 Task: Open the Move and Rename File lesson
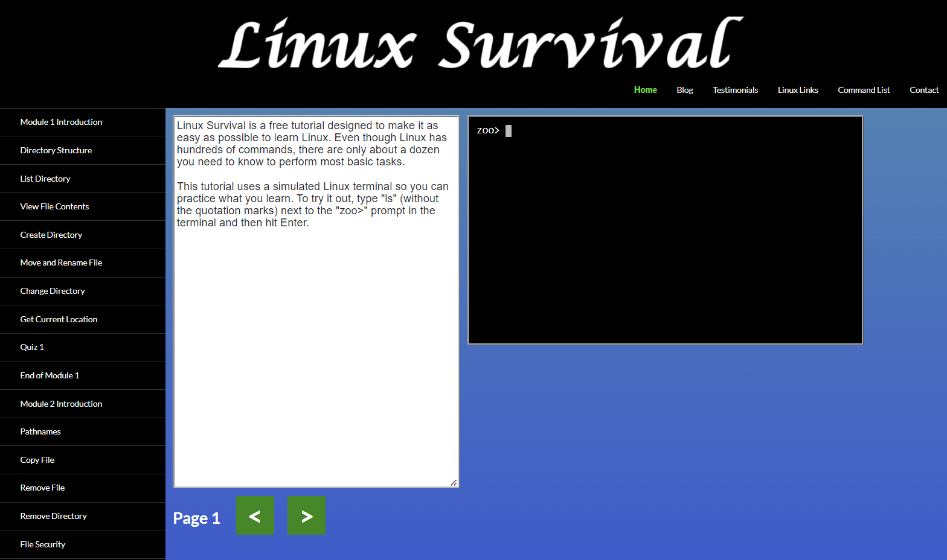click(x=61, y=262)
